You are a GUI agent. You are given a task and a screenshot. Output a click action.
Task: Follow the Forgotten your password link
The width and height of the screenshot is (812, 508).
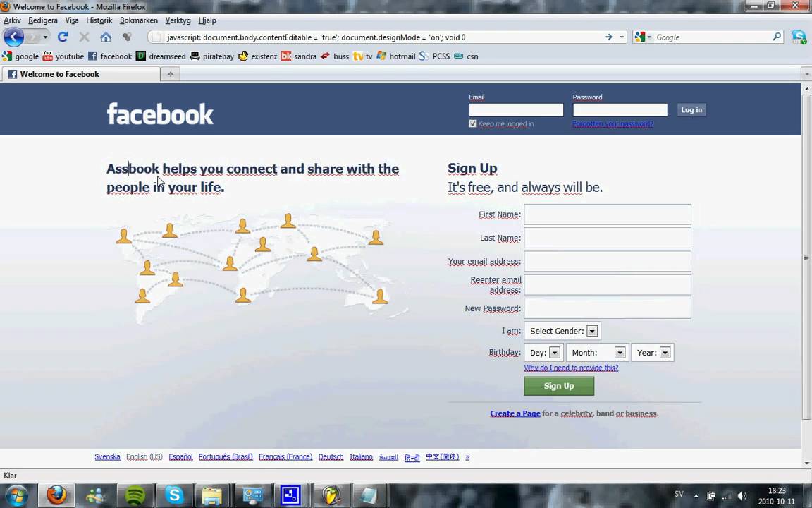(x=613, y=124)
